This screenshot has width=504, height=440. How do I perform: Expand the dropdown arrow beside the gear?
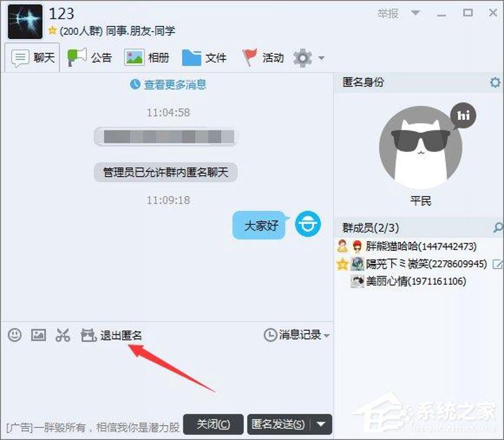point(321,58)
